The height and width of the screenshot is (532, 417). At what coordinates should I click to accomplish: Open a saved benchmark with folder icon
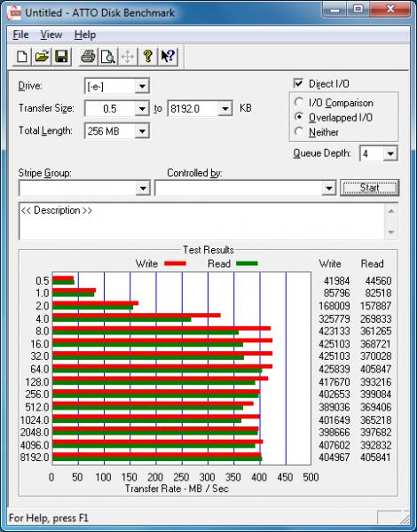point(42,57)
